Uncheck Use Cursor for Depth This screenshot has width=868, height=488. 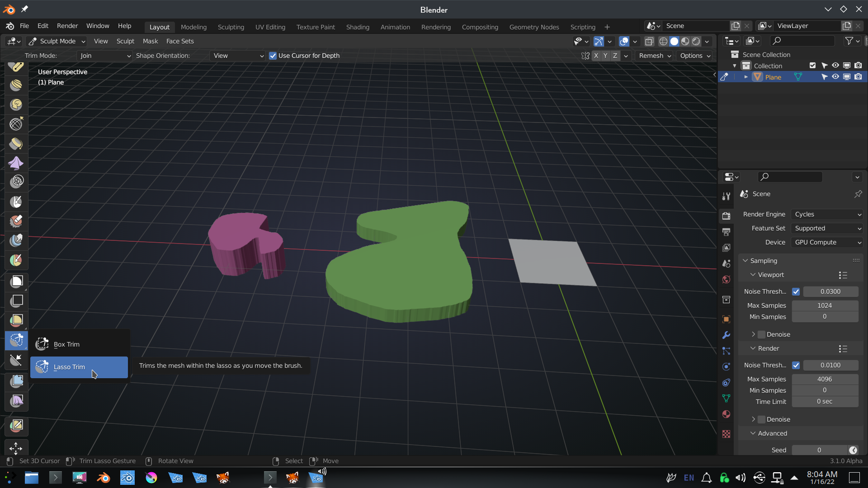pyautogui.click(x=273, y=56)
